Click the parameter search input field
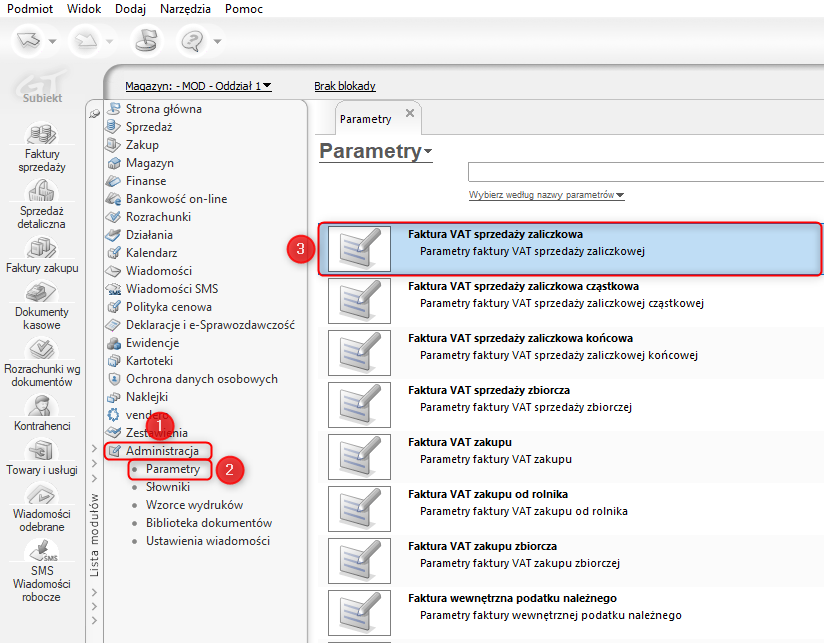824x643 pixels. pos(646,172)
